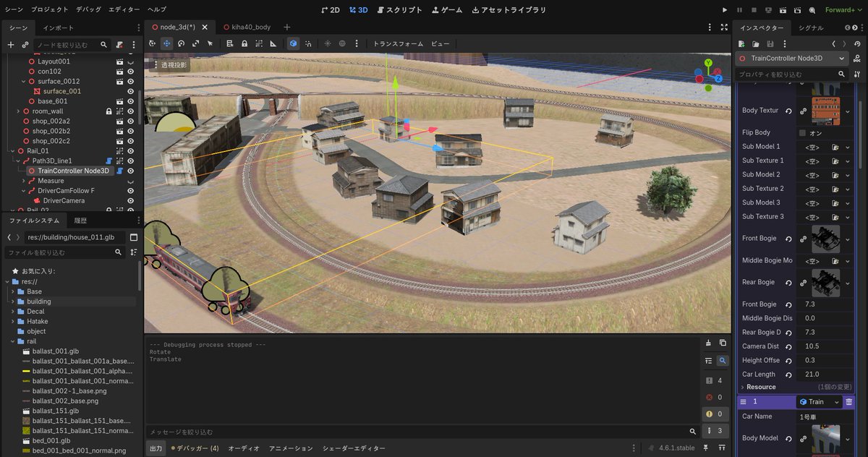Save the inspector resource disk icon
This screenshot has width=868, height=457.
pos(770,44)
